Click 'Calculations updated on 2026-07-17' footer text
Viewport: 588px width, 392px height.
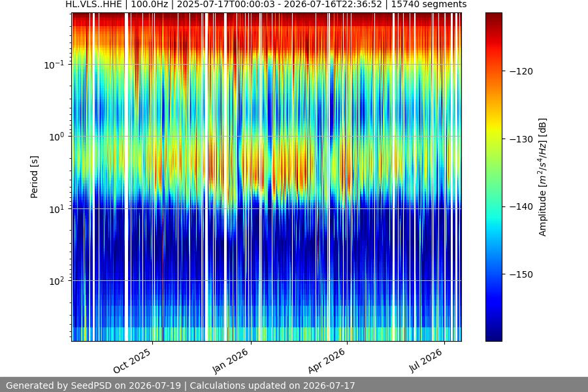(x=272, y=385)
